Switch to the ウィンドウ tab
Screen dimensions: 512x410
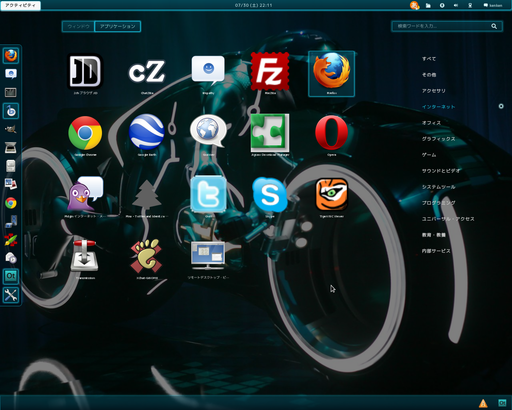tap(78, 26)
